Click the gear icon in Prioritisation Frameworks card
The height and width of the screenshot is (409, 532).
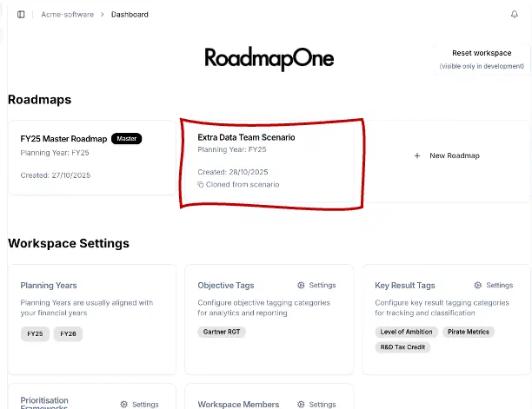pos(123,405)
